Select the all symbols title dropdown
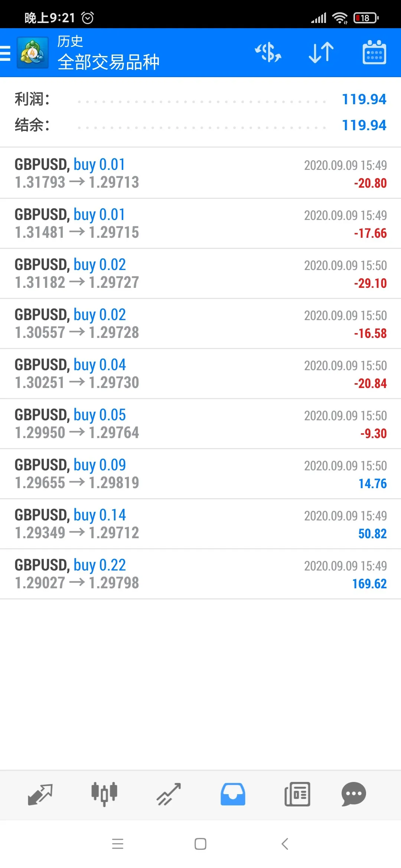The width and height of the screenshot is (401, 868). 108,62
